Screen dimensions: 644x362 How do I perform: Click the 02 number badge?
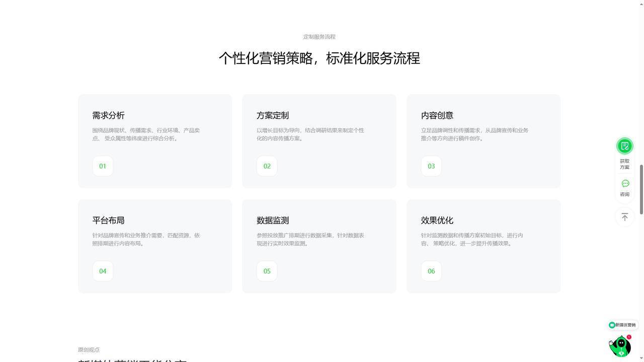point(267,166)
